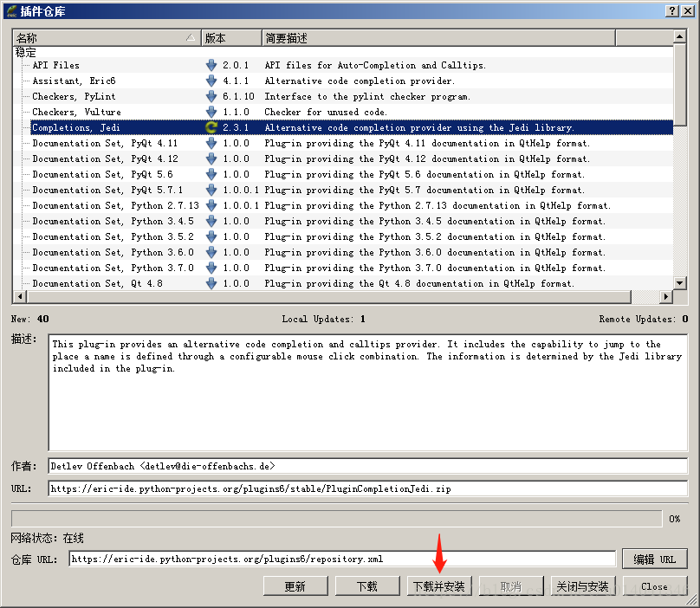Screen dimensions: 700x608
Task: Click the horizontal scrollbar right arrow
Action: [x=666, y=296]
